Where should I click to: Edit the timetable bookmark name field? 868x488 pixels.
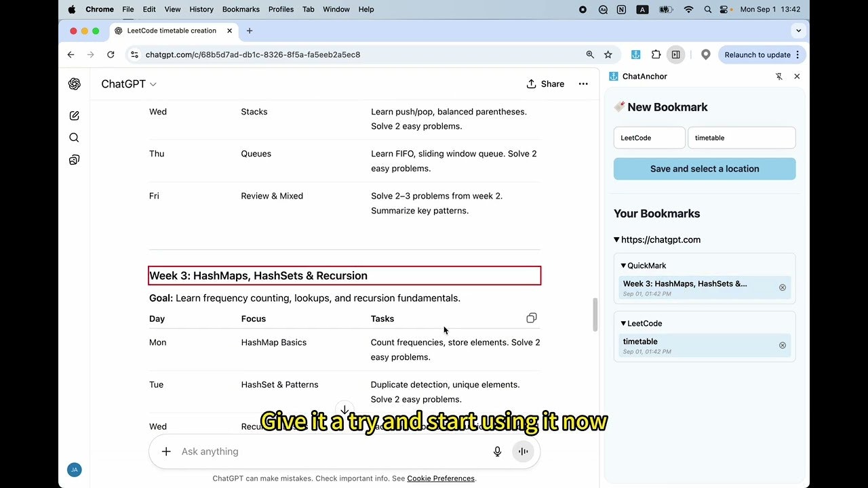(742, 138)
